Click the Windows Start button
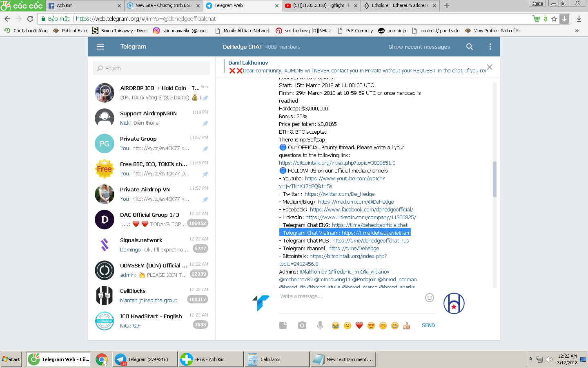Viewport: 588px width, 368px height. (11, 359)
